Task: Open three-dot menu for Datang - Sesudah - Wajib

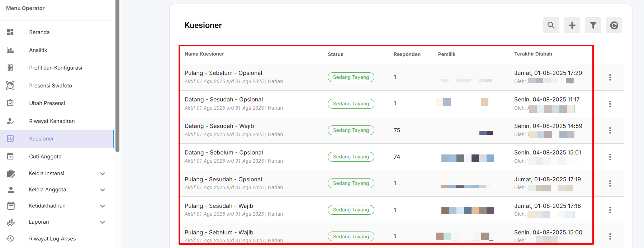Action: pyautogui.click(x=610, y=130)
